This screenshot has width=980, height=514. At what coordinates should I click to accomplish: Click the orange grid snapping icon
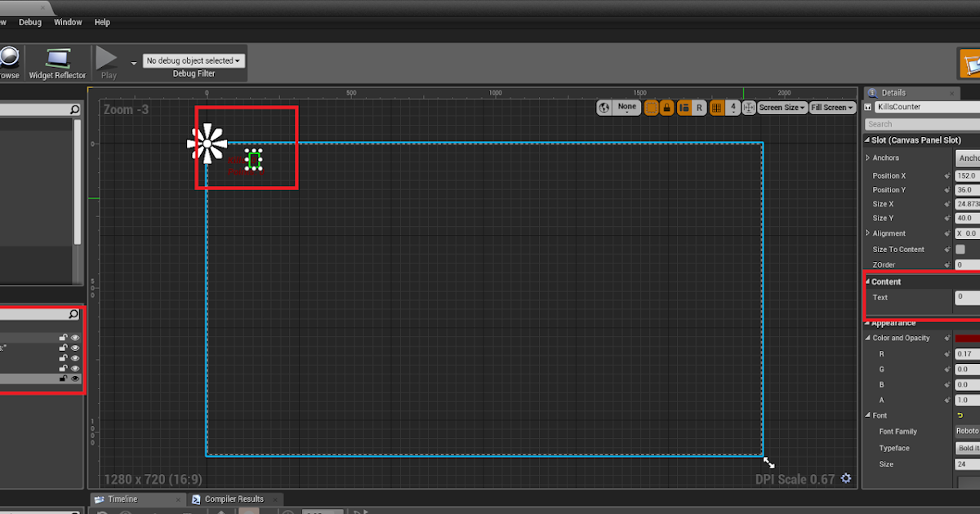click(716, 107)
